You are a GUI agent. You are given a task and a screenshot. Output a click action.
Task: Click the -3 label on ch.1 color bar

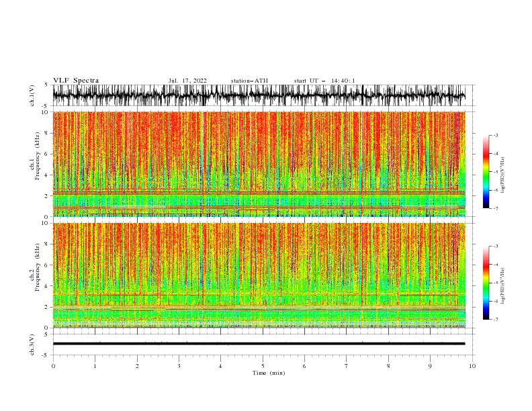pyautogui.click(x=496, y=135)
